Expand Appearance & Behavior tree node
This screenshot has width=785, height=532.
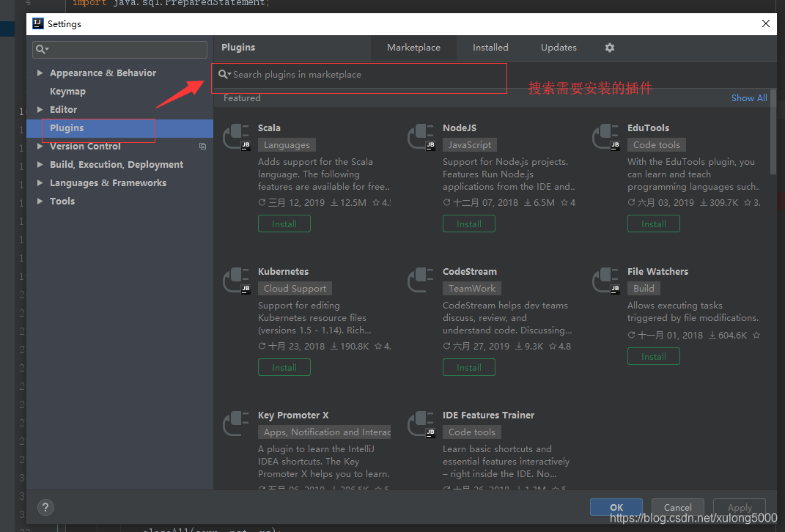[40, 73]
